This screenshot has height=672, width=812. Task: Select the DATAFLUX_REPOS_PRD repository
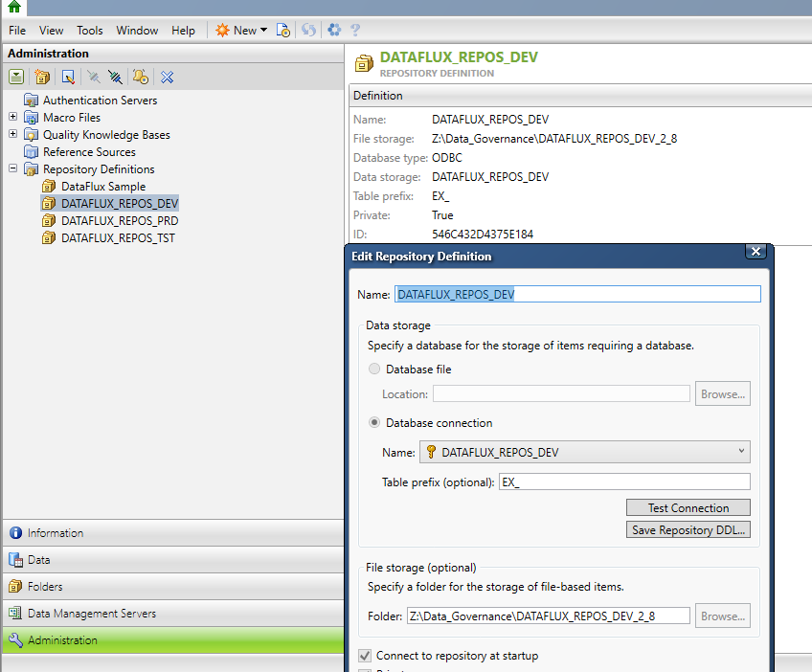point(119,220)
